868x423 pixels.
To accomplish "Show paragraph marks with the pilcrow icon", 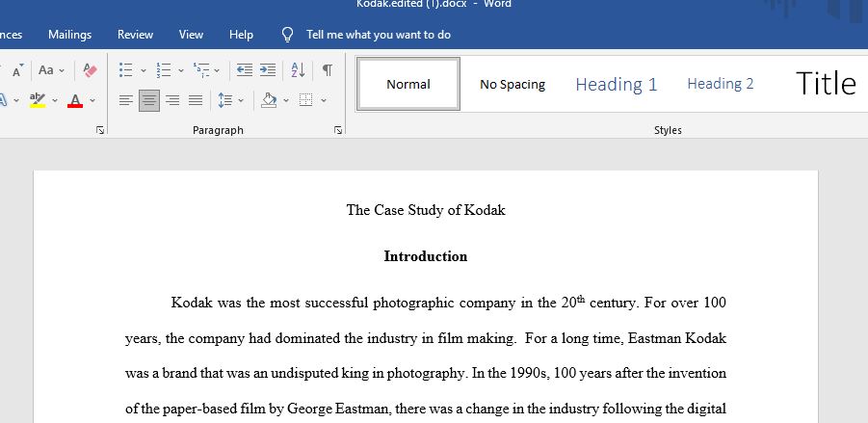I will pos(328,70).
